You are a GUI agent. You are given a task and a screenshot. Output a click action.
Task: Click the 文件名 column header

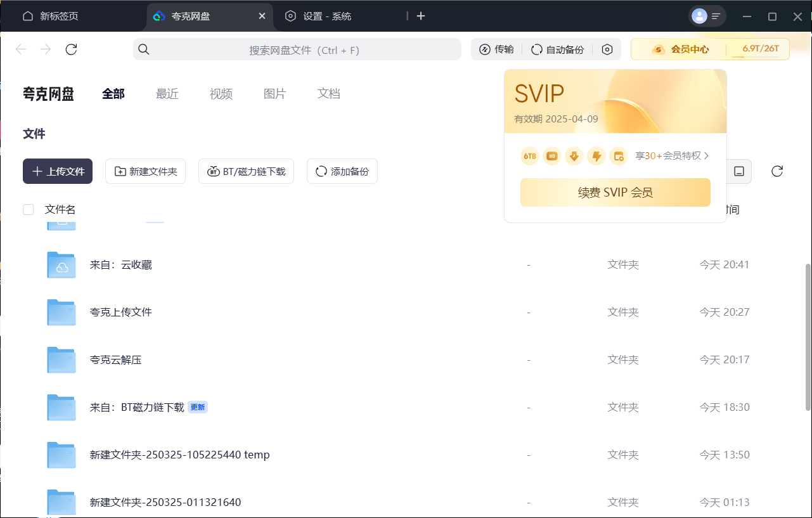(60, 209)
